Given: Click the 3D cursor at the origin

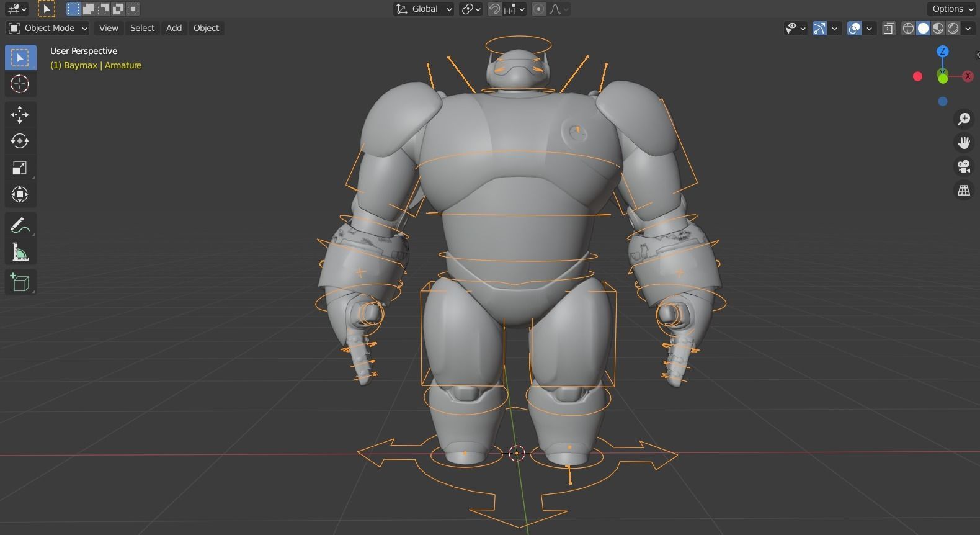Looking at the screenshot, I should [x=517, y=453].
